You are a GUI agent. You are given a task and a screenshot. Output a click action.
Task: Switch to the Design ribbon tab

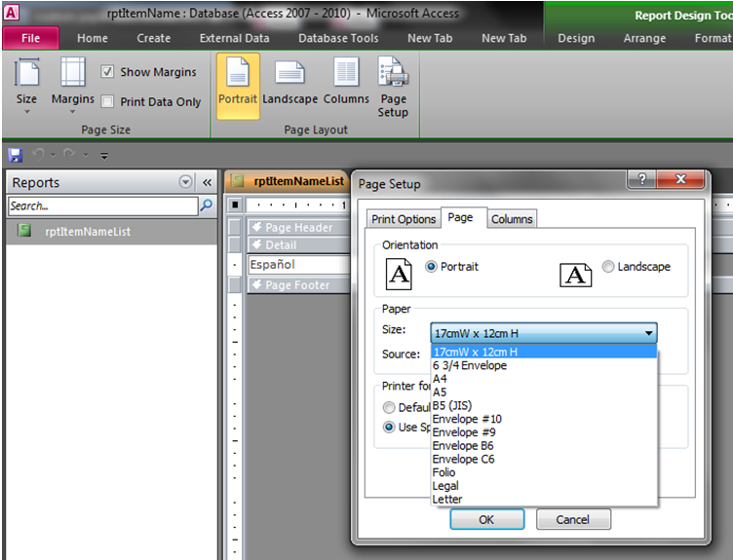coord(576,38)
